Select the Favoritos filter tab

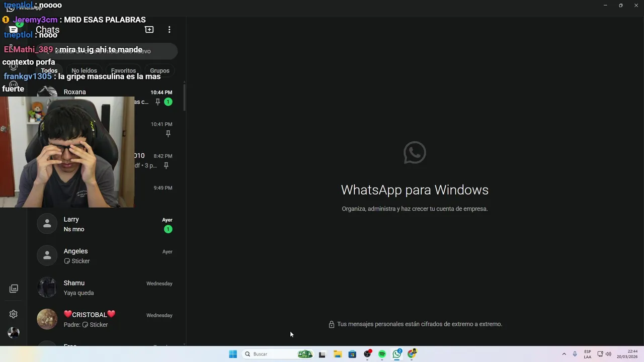click(x=123, y=71)
